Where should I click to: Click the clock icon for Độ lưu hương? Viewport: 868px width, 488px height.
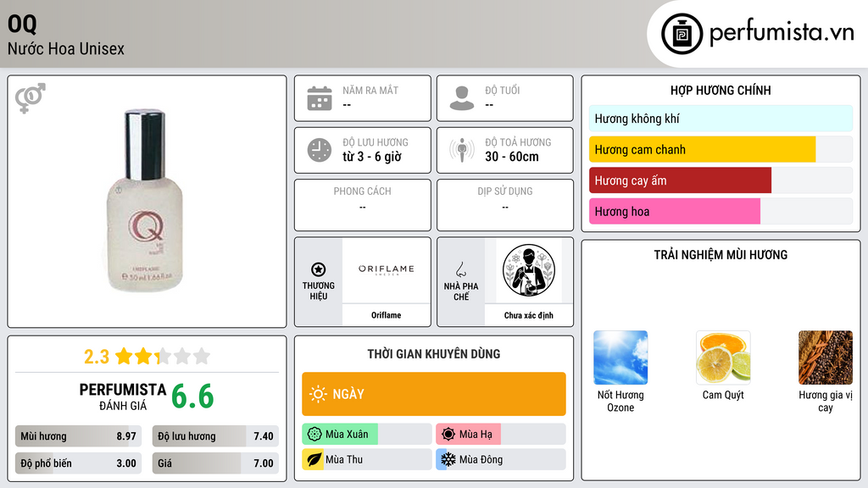320,150
